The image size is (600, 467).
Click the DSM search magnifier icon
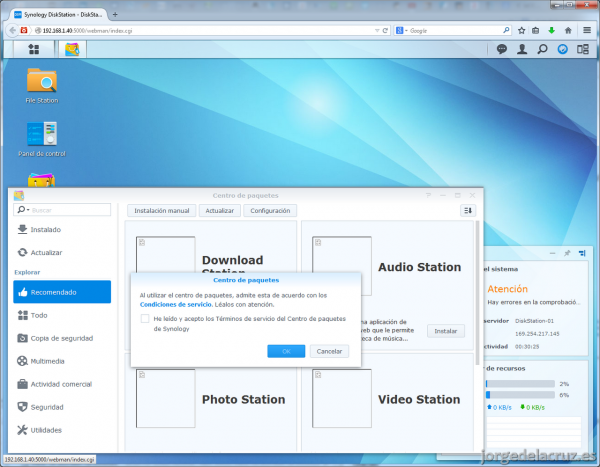(542, 49)
